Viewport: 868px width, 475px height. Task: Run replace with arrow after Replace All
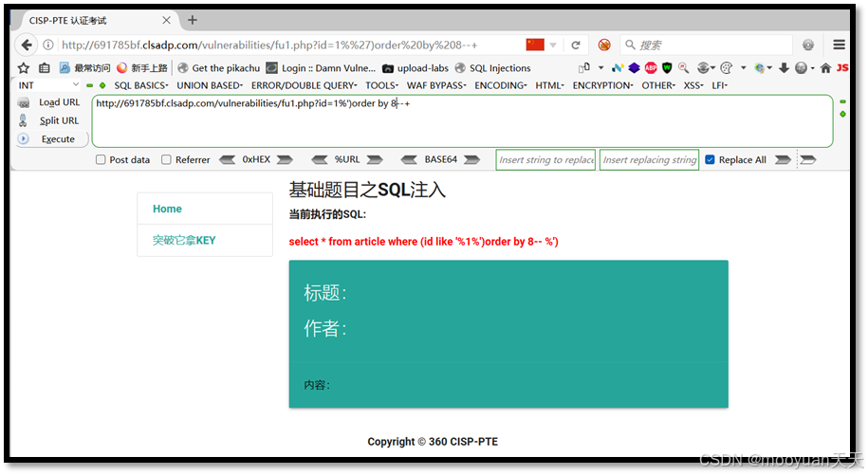pyautogui.click(x=783, y=160)
